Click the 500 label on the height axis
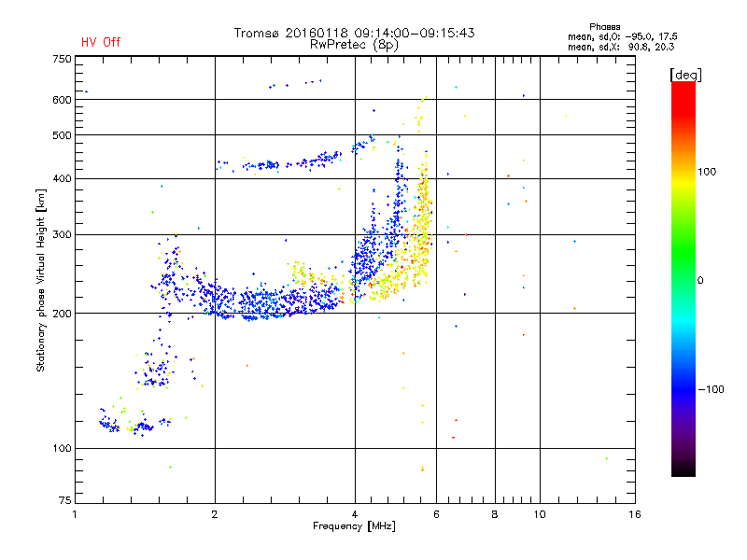 click(x=62, y=135)
